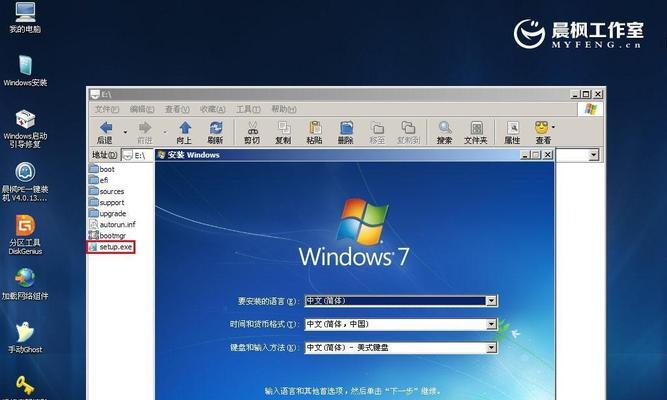Open the install language (要安装的语言) dropdown

tap(491, 301)
